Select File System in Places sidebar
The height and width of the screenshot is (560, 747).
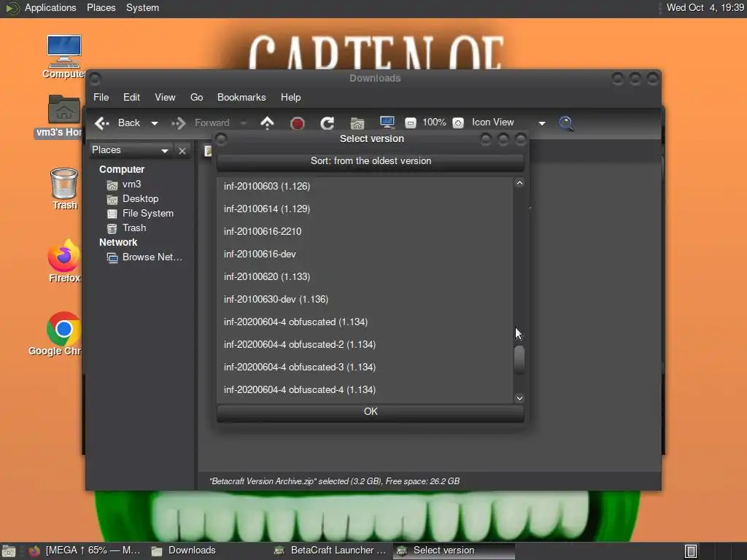pyautogui.click(x=147, y=214)
